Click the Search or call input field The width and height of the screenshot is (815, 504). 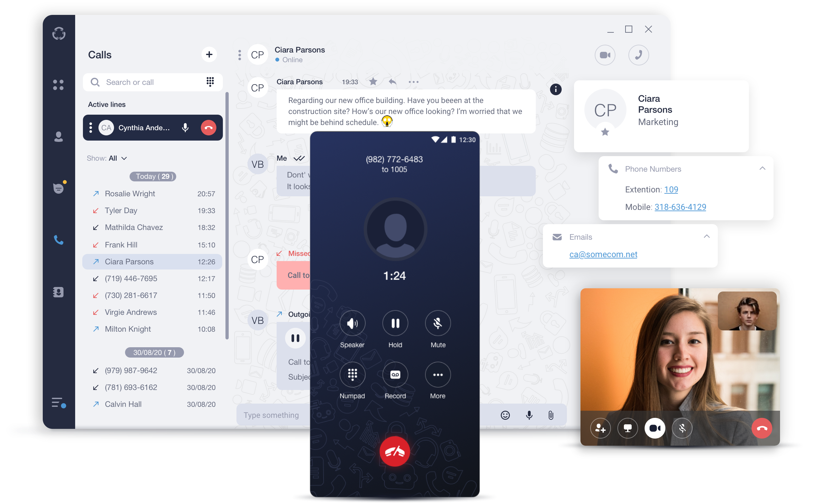pos(148,82)
